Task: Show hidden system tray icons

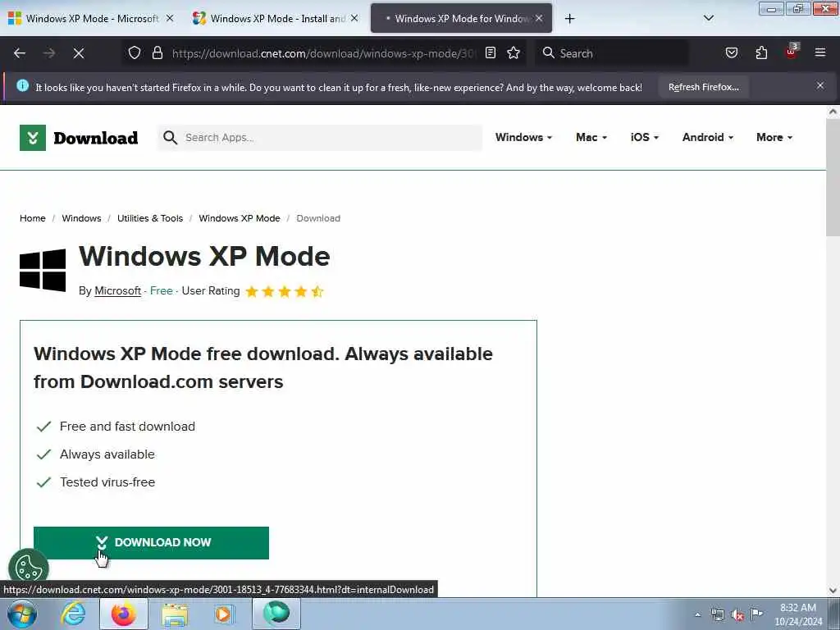Action: [x=697, y=614]
